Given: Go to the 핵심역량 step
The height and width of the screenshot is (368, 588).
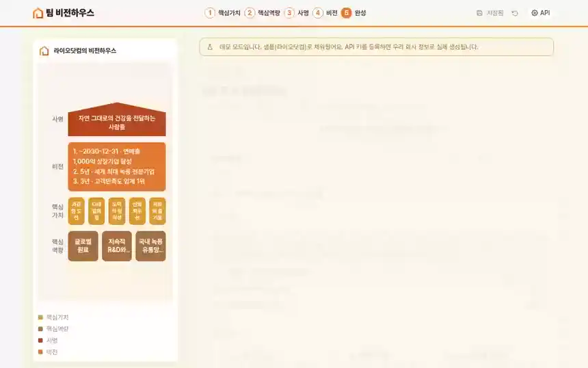Looking at the screenshot, I should [x=269, y=13].
